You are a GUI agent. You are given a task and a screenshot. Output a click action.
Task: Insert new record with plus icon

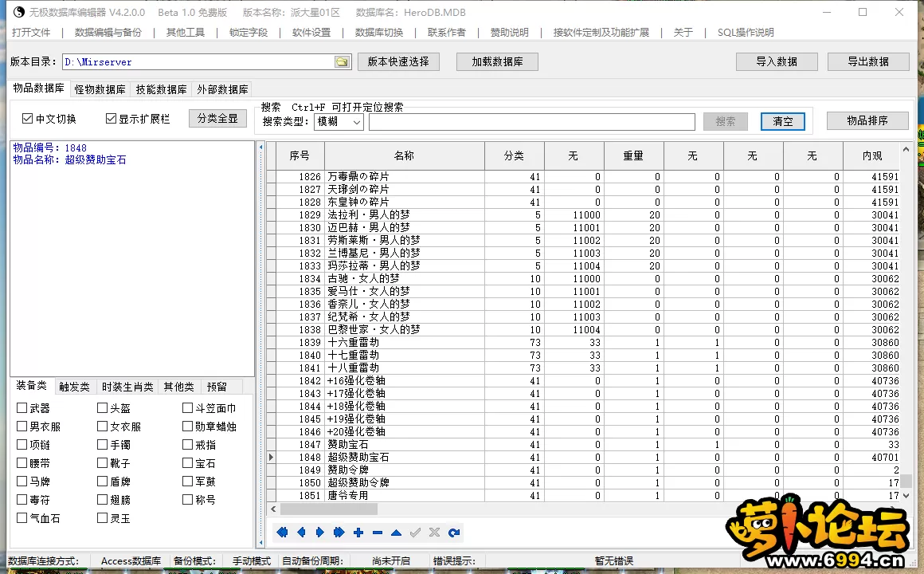(358, 533)
